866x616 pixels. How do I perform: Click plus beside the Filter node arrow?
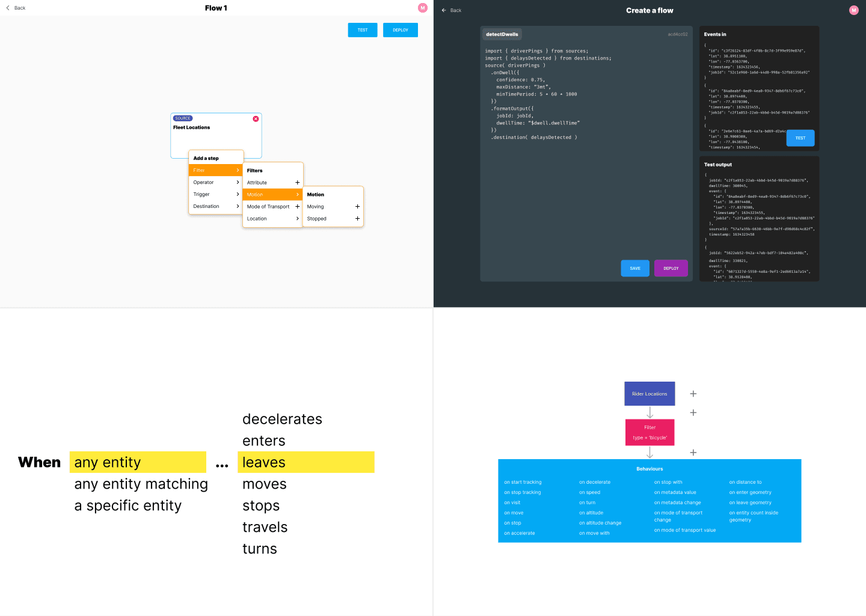[x=693, y=453]
